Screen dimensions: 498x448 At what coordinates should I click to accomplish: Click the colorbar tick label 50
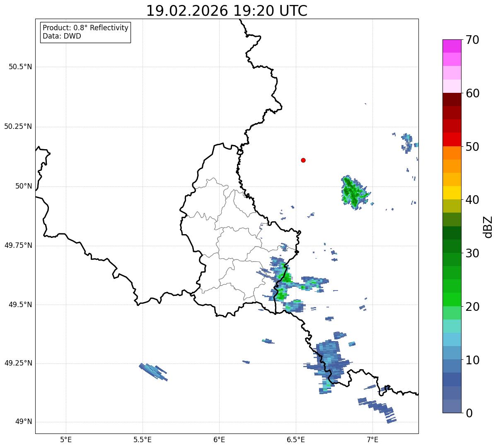pos(472,147)
